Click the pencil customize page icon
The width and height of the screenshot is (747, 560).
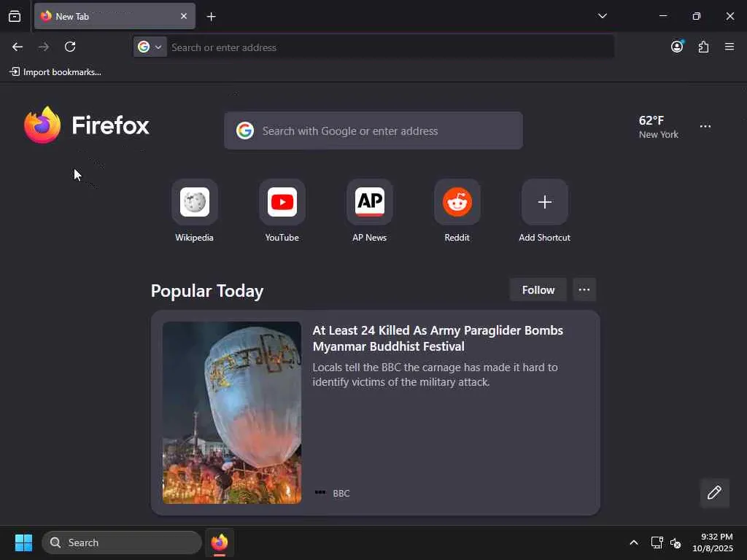pos(714,492)
